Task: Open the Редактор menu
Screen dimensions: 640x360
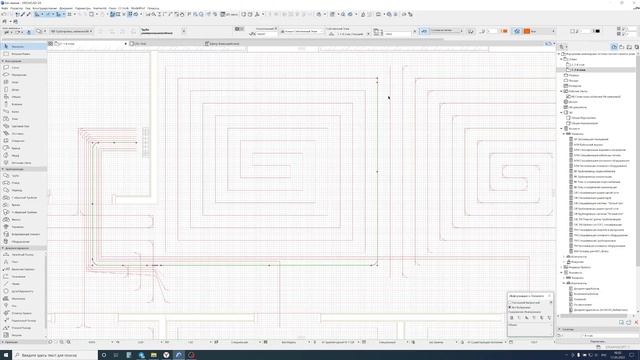Action: point(16,8)
